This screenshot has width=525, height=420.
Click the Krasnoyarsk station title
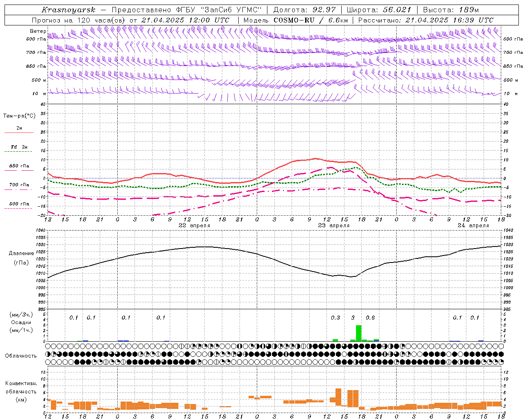click(x=68, y=10)
